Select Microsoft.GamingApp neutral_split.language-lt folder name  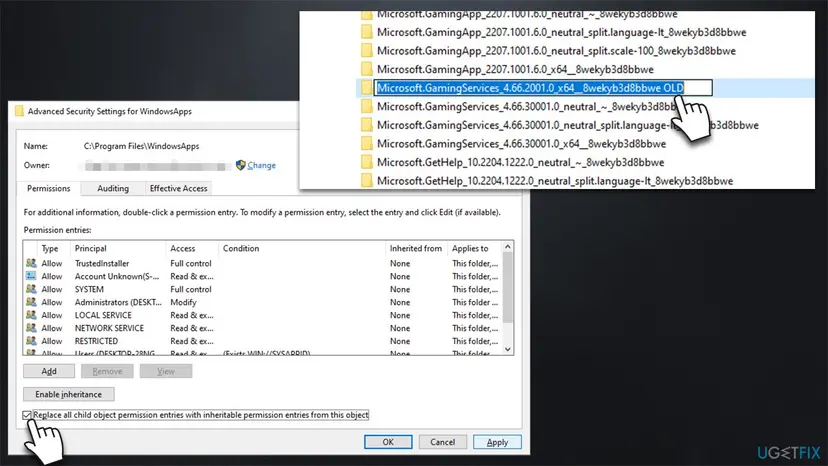coord(561,32)
